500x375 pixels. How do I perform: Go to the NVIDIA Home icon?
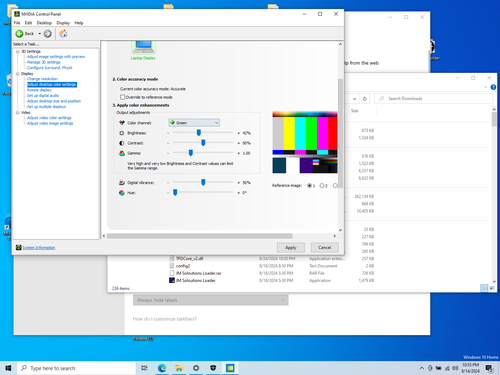pyautogui.click(x=63, y=33)
